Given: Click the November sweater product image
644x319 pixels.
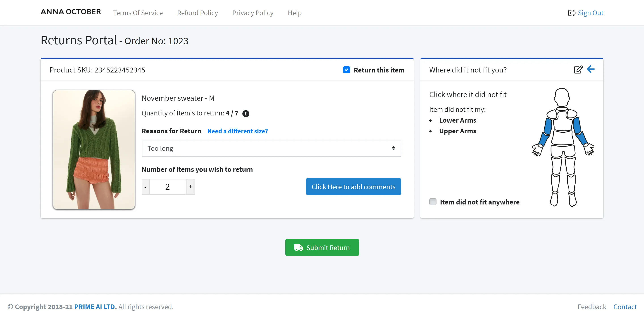Looking at the screenshot, I should click(94, 150).
